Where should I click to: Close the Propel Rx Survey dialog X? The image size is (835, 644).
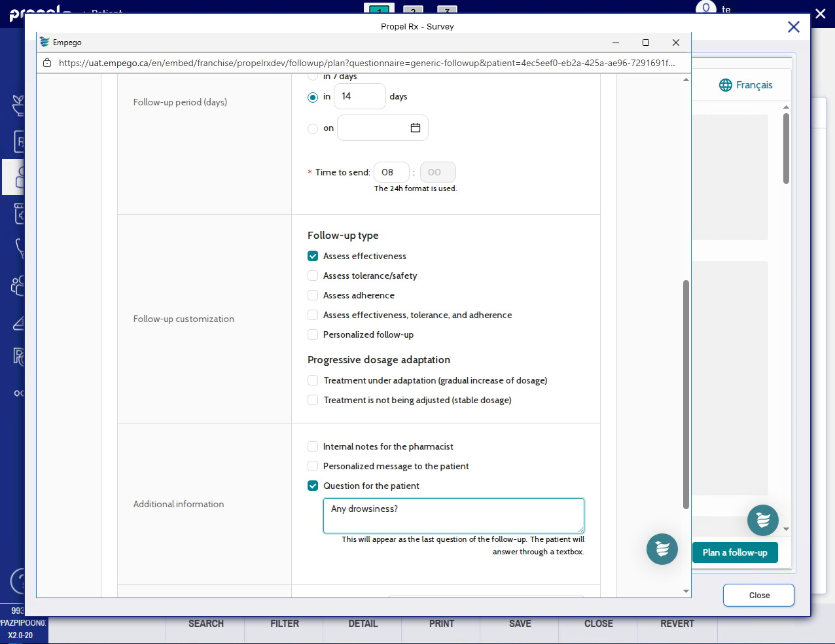793,27
